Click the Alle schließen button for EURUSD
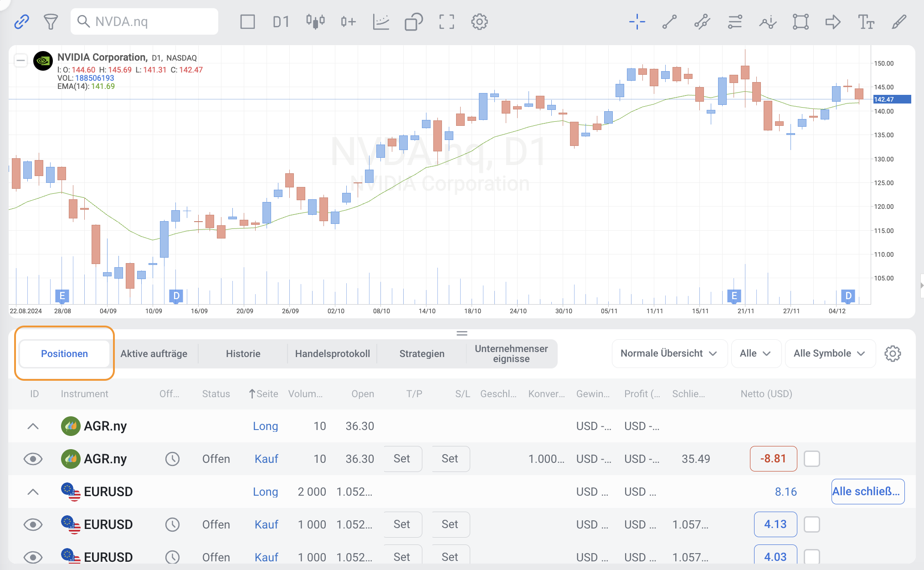924x570 pixels. click(x=867, y=492)
